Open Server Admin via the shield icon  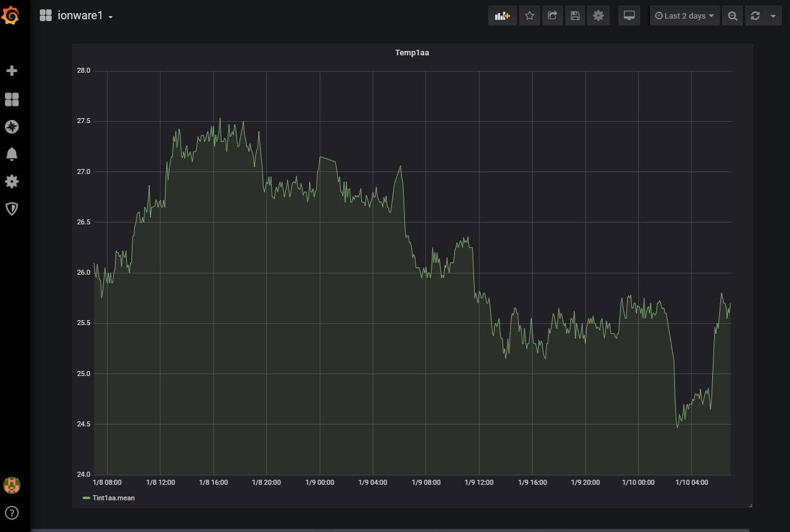pyautogui.click(x=12, y=208)
